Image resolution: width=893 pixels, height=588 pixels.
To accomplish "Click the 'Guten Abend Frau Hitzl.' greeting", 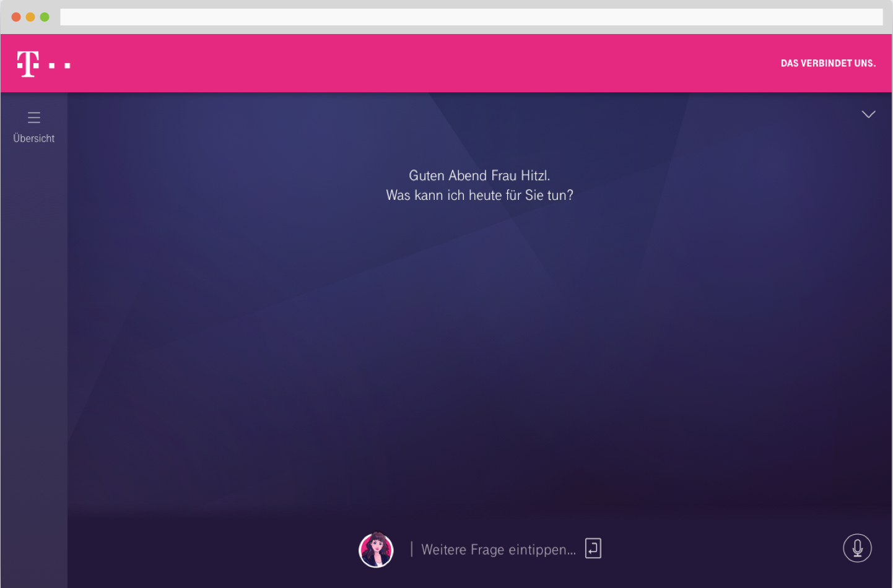I will 479,176.
